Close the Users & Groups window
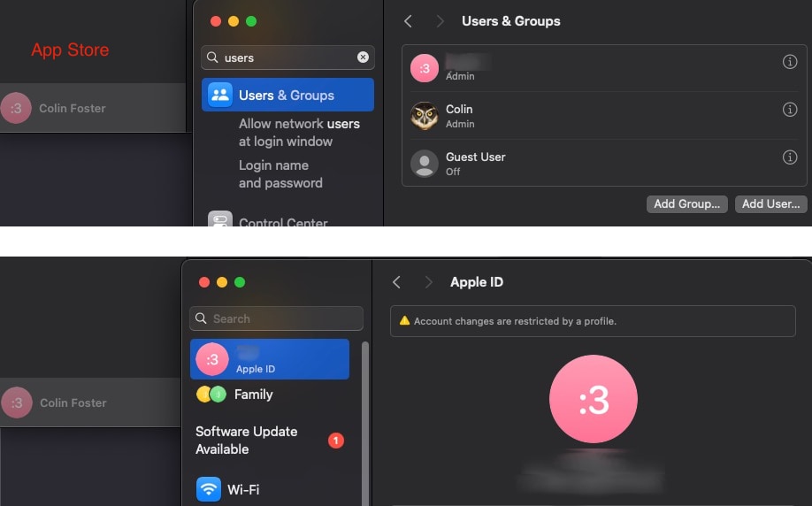Screen dimensions: 812x506 click(x=216, y=21)
